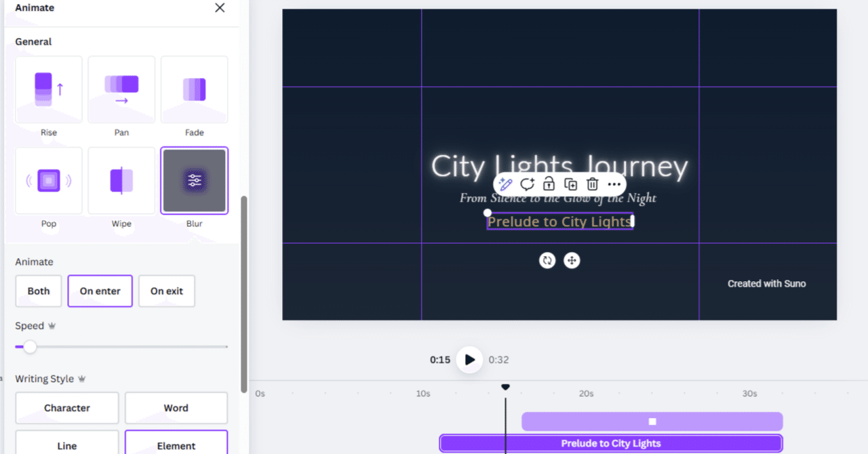Click the move handle below text

click(x=572, y=260)
